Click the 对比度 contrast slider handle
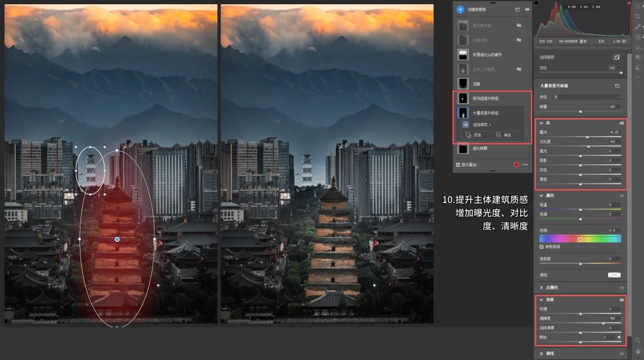The width and height of the screenshot is (644, 360). point(589,146)
